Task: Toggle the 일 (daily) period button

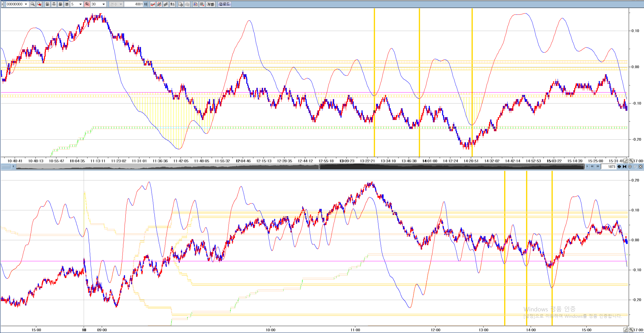Action: click(47, 4)
